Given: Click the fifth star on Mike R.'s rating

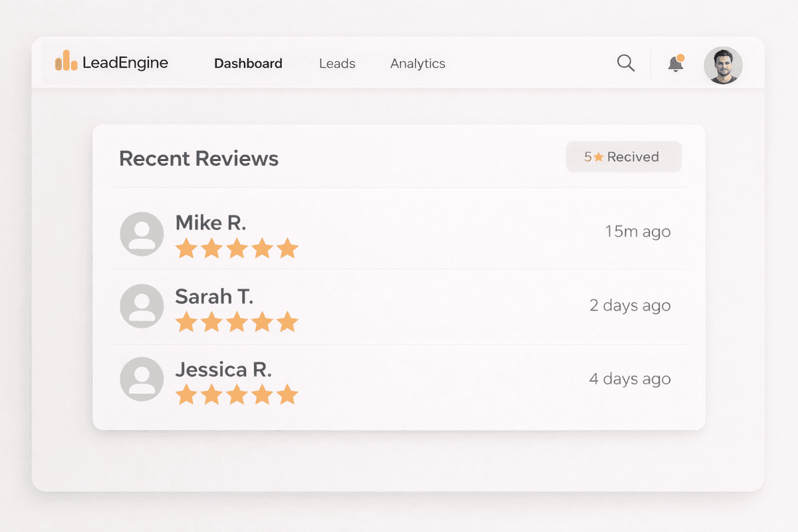Looking at the screenshot, I should pyautogui.click(x=288, y=247).
